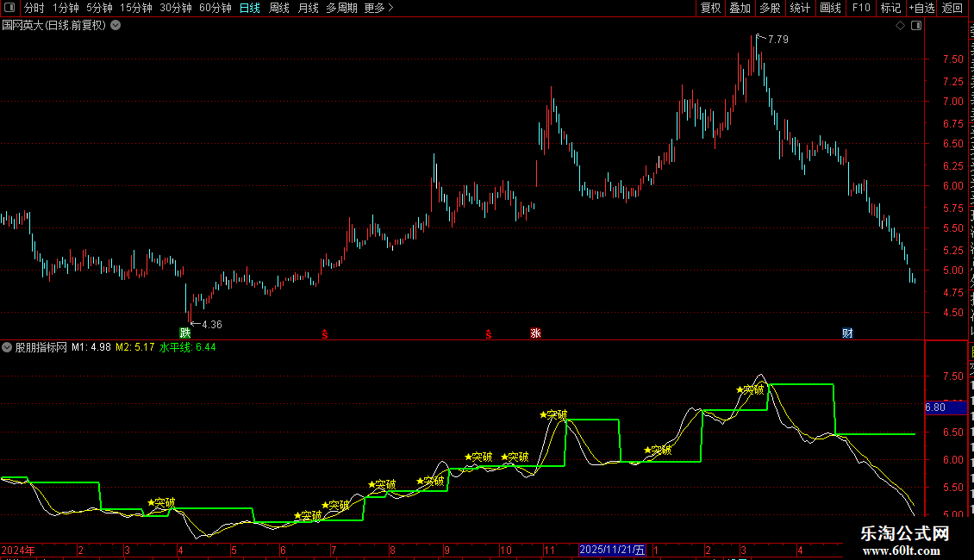Expand the 更多 periods menu

pyautogui.click(x=379, y=8)
